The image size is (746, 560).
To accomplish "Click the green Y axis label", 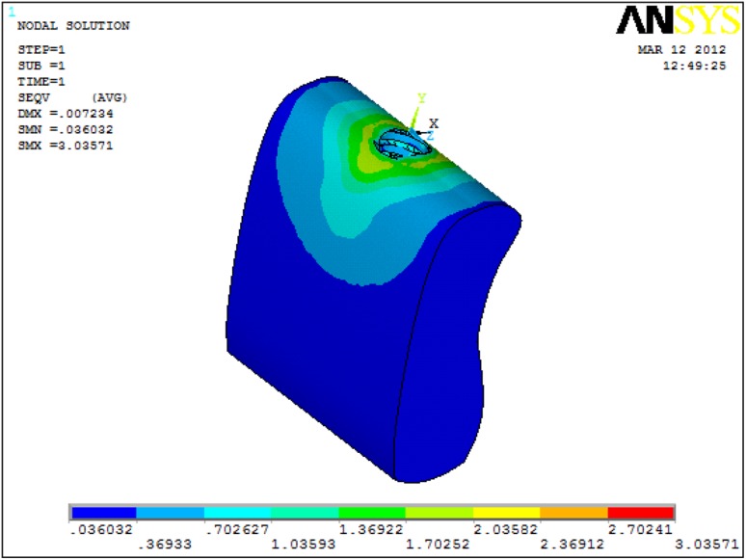I will pyautogui.click(x=421, y=98).
